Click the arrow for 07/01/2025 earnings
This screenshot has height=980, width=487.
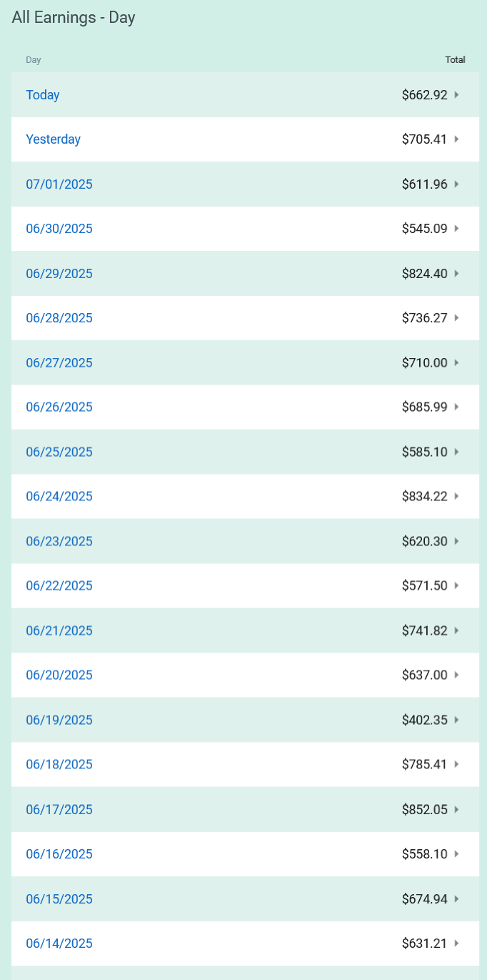coord(456,184)
